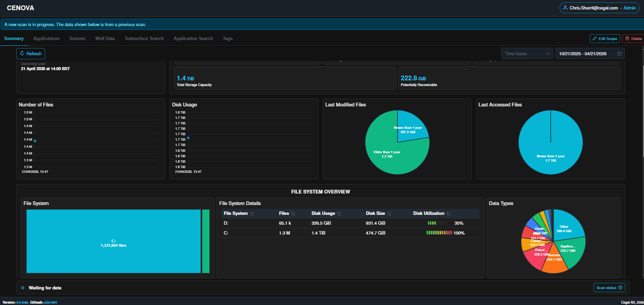Open the Time frame dropdown

click(527, 54)
